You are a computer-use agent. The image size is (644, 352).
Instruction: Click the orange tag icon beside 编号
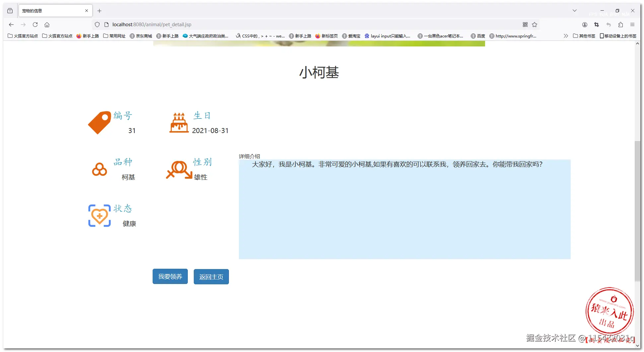[100, 122]
